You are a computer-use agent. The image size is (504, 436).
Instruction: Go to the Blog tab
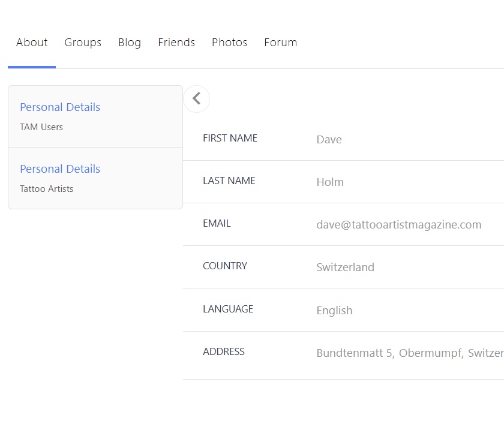[x=130, y=43]
